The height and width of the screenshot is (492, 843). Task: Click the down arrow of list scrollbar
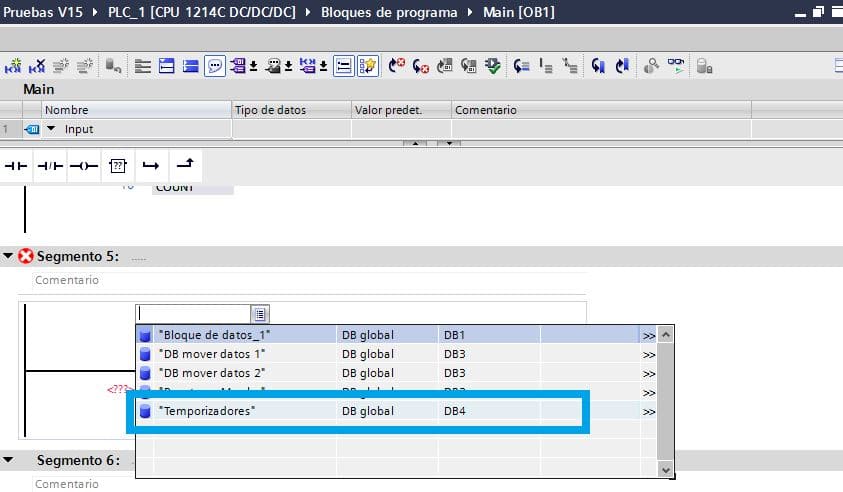[664, 468]
